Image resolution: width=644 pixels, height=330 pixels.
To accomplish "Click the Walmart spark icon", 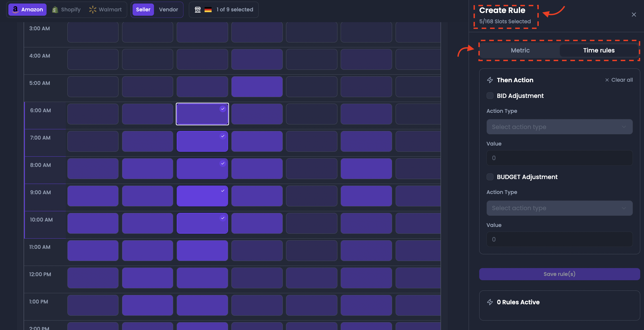I will pyautogui.click(x=93, y=10).
